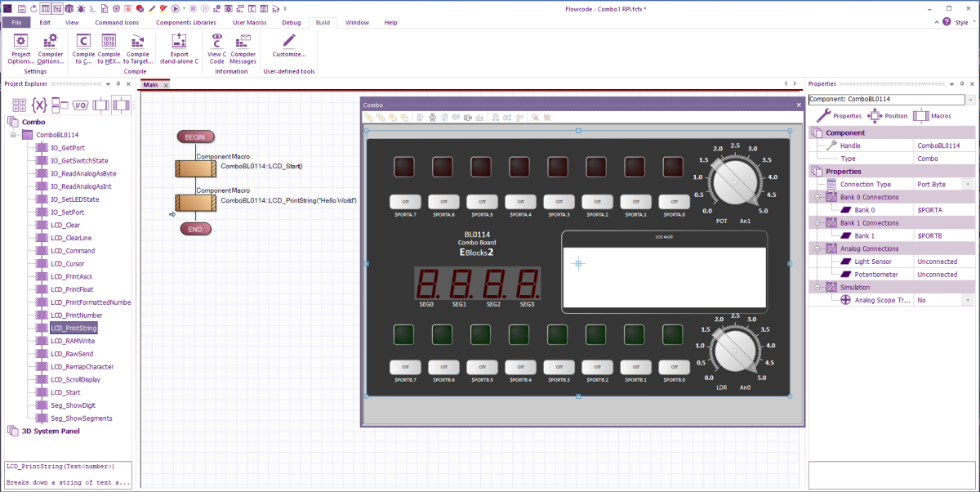Click the I/O icon in Project Explorer toolbar
980x492 pixels.
click(82, 105)
